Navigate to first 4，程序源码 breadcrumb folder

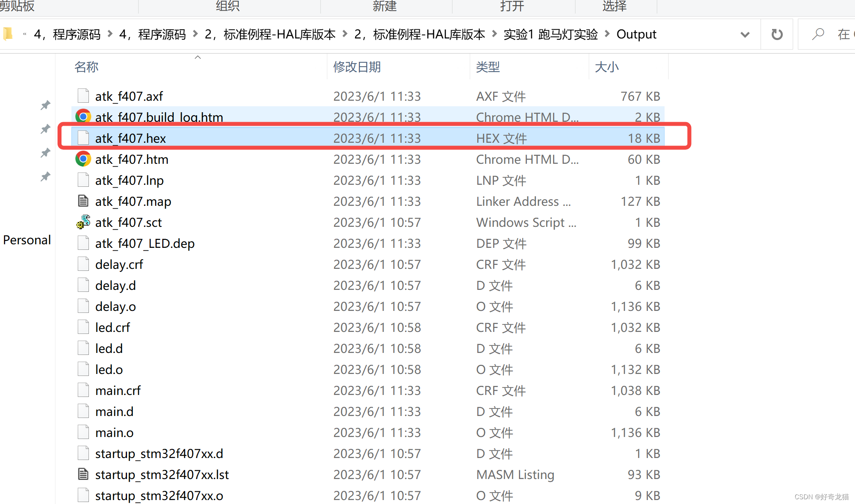pyautogui.click(x=67, y=34)
